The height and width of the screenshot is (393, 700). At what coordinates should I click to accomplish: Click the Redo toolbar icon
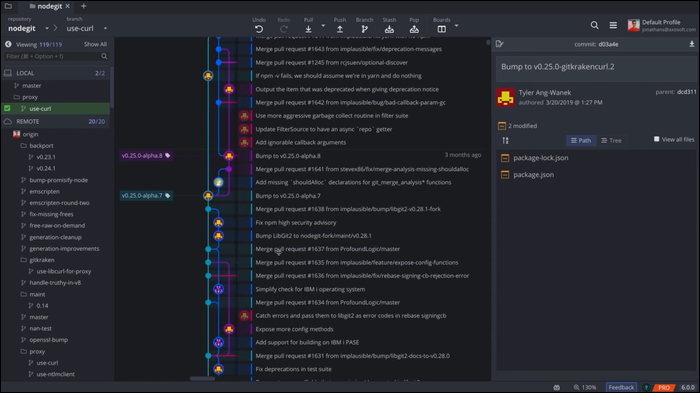(x=283, y=29)
